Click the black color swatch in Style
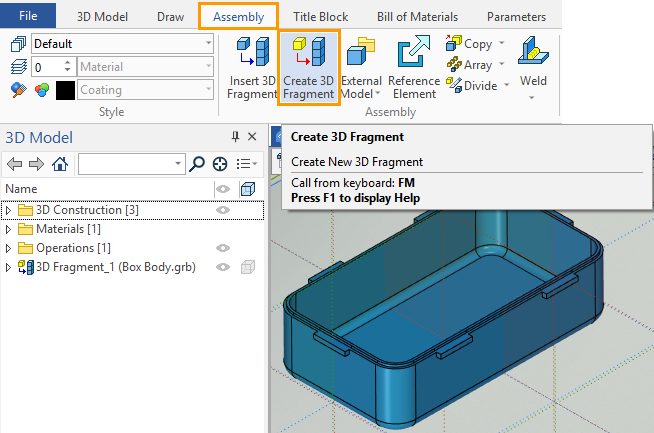Screen dimensions: 654x433 tap(65, 90)
